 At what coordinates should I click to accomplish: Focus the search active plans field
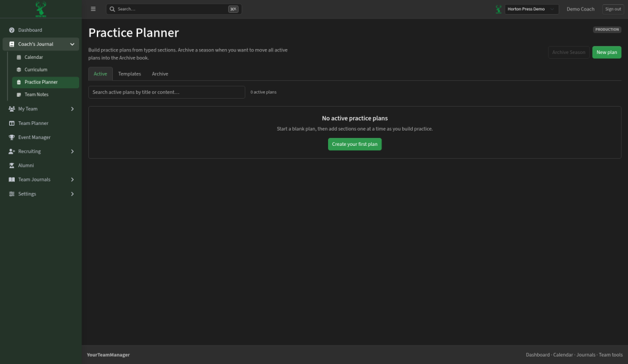167,92
